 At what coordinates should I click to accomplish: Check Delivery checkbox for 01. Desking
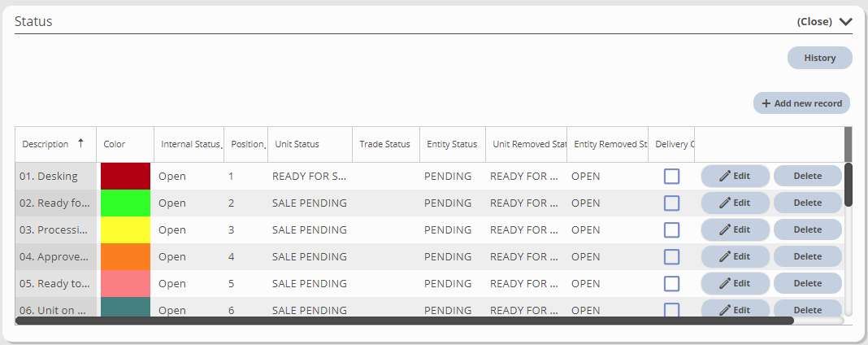point(671,176)
